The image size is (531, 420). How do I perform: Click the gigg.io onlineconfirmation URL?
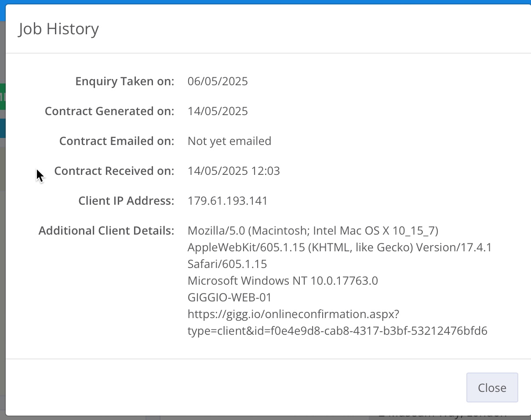(x=293, y=314)
